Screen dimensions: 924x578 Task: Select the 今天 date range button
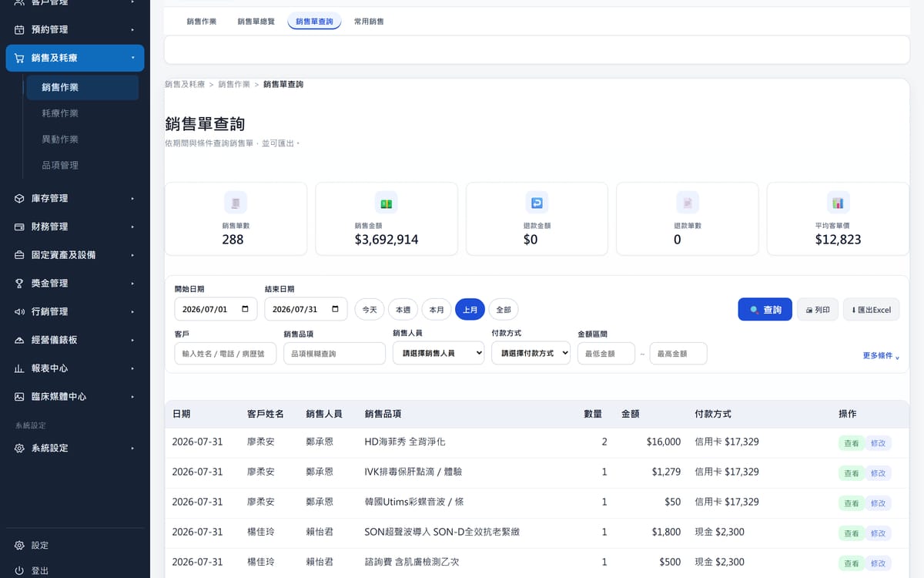coord(370,309)
